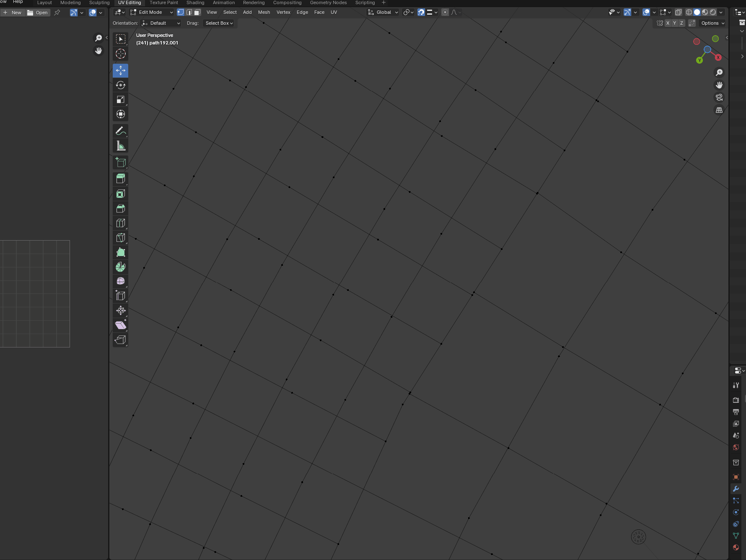Open the Edit Mode dropdown
The width and height of the screenshot is (746, 560).
(x=151, y=12)
